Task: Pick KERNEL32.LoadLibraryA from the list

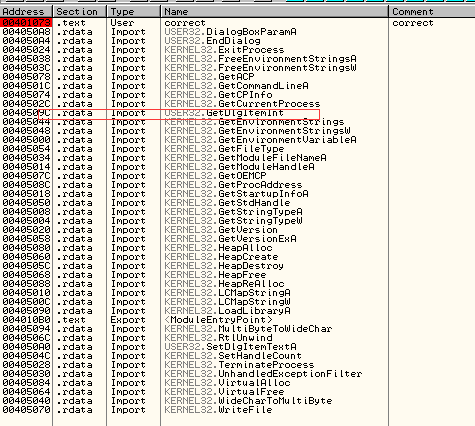Action: [227, 311]
